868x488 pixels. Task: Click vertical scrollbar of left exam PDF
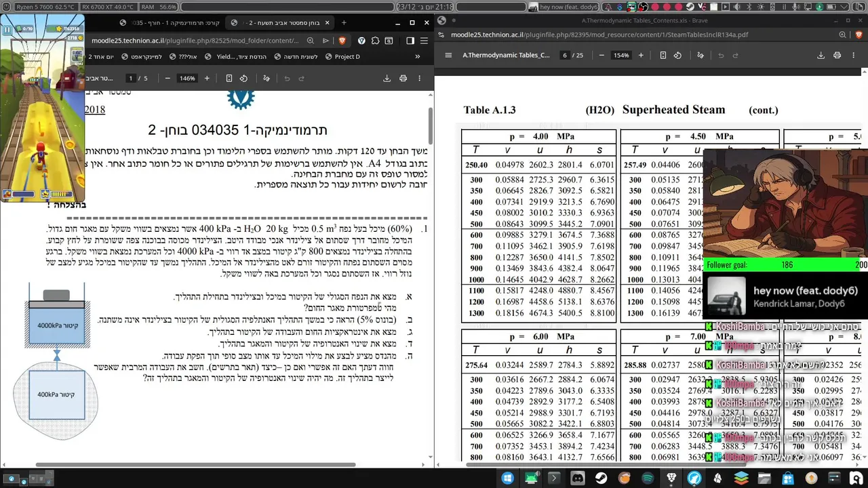click(x=431, y=125)
